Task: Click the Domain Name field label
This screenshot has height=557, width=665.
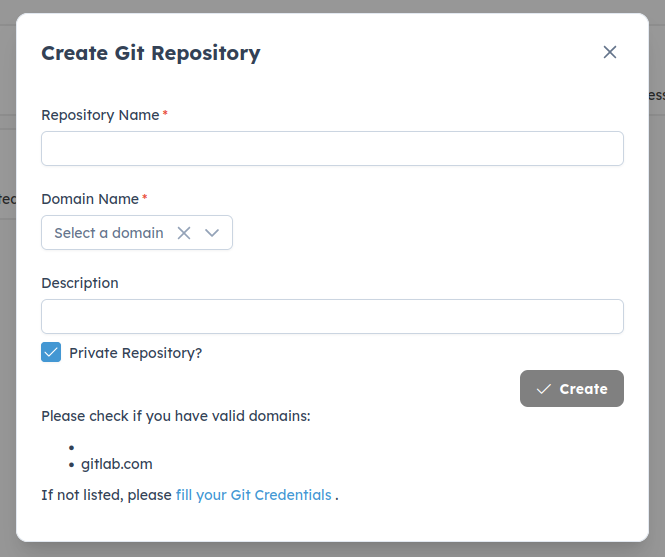Action: click(x=90, y=199)
